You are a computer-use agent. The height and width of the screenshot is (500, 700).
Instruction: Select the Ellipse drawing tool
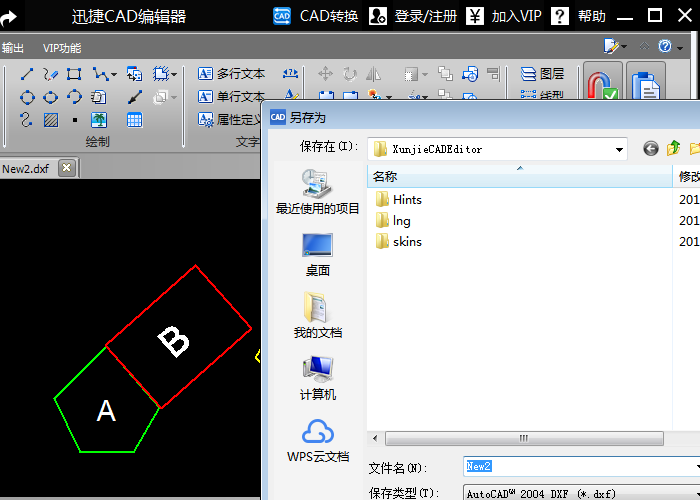pos(50,97)
